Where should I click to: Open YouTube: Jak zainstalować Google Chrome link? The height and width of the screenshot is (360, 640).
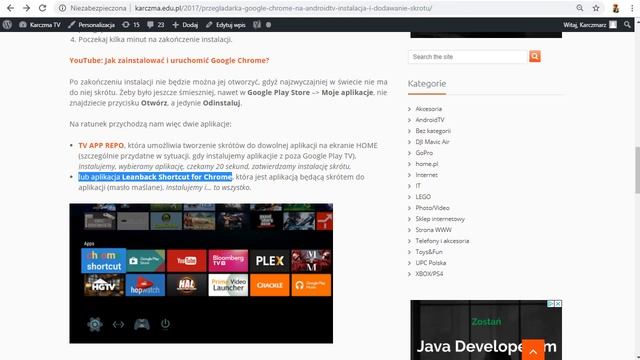(169, 60)
